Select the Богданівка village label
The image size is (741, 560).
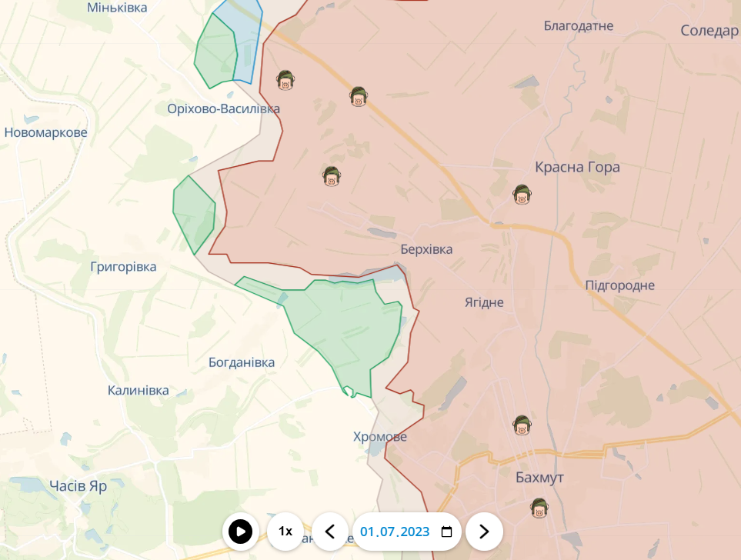(x=242, y=362)
